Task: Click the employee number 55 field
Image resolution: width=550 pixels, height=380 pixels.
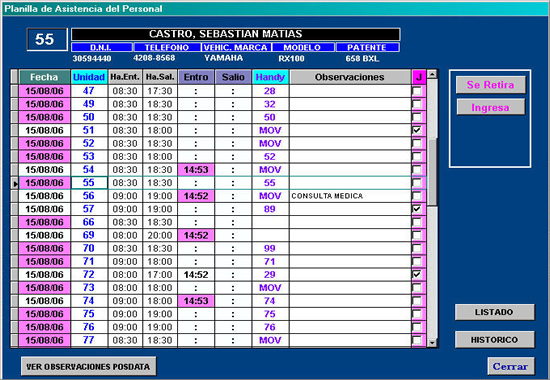Action: pyautogui.click(x=47, y=39)
